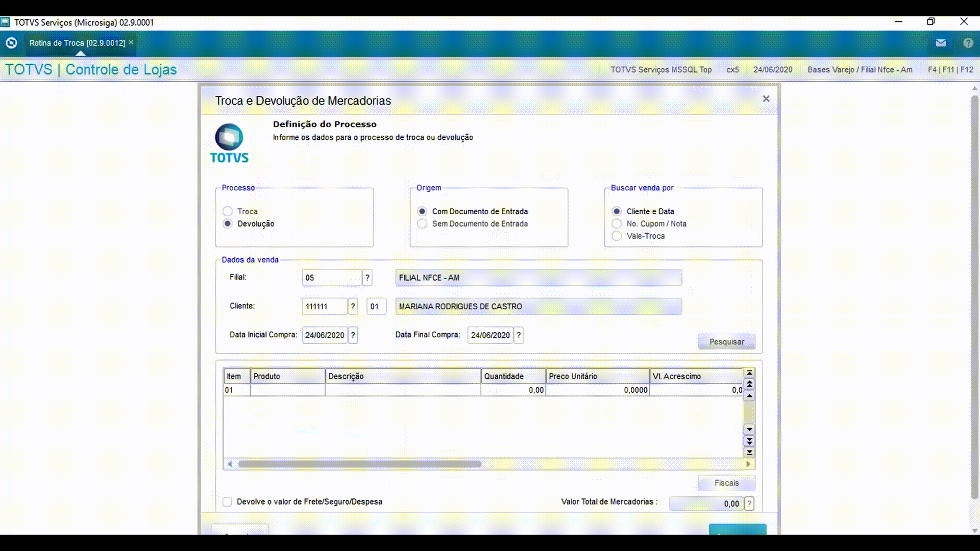Click the TOTVS app icon in title bar

pos(5,22)
